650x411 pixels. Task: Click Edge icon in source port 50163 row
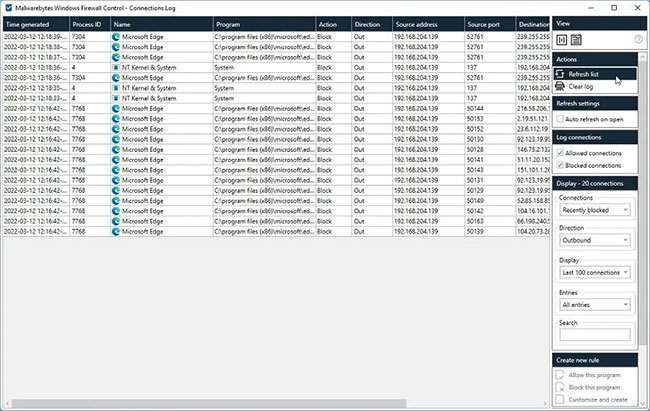click(116, 221)
